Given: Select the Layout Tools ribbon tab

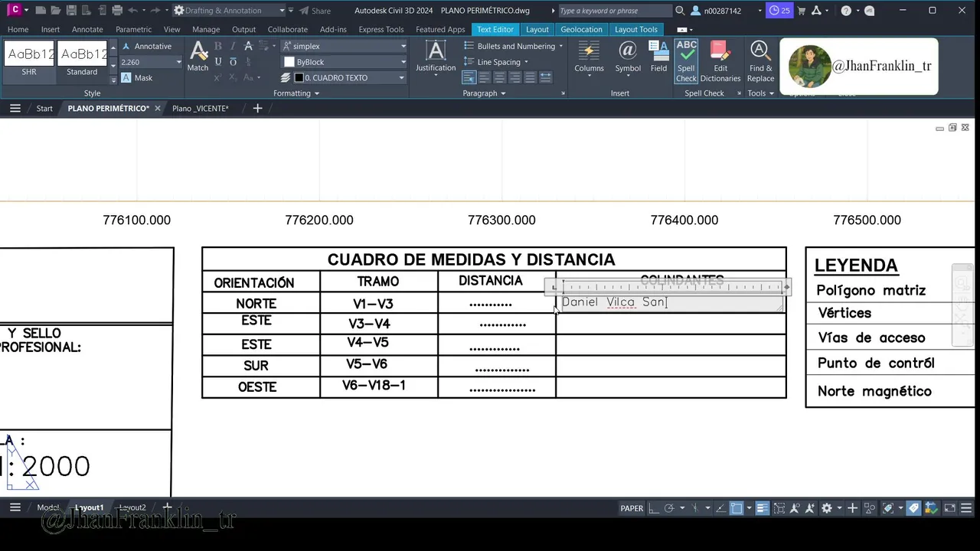Looking at the screenshot, I should 636,29.
